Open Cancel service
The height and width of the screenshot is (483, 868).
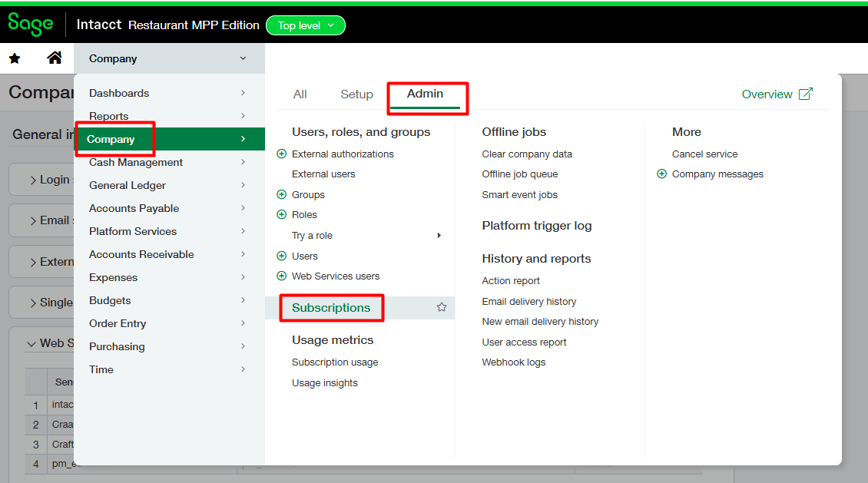704,154
